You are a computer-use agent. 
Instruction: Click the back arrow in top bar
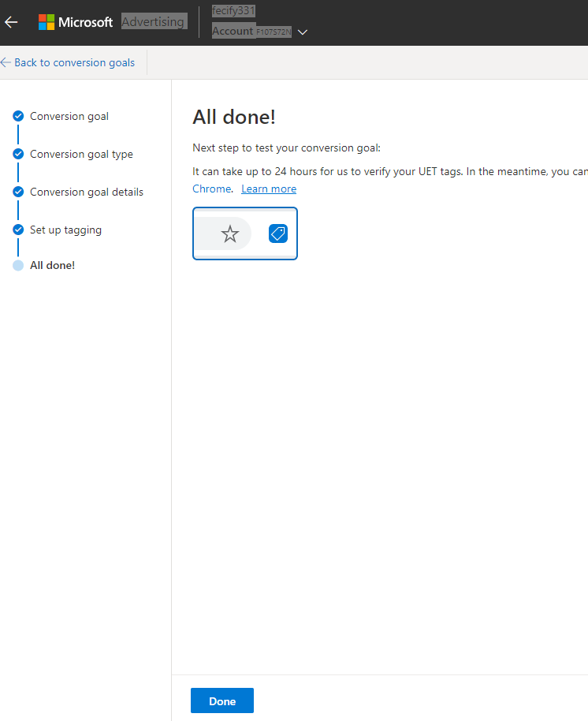coord(11,21)
